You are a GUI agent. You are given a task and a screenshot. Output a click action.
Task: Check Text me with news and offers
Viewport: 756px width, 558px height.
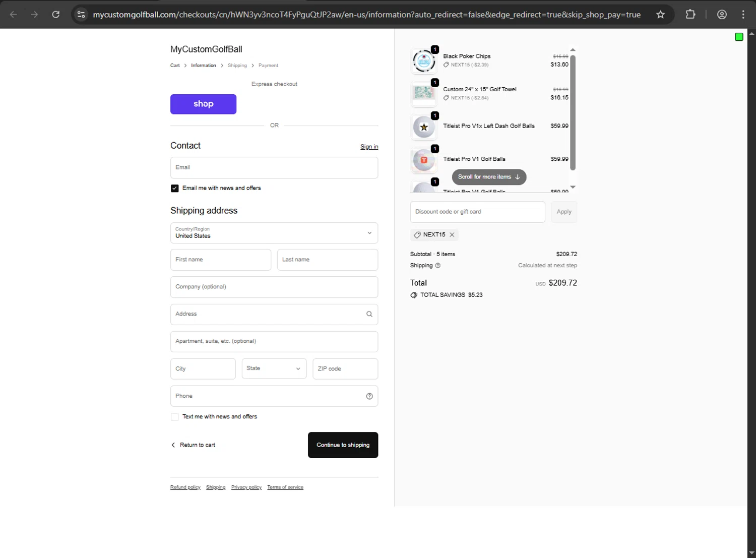(x=174, y=417)
